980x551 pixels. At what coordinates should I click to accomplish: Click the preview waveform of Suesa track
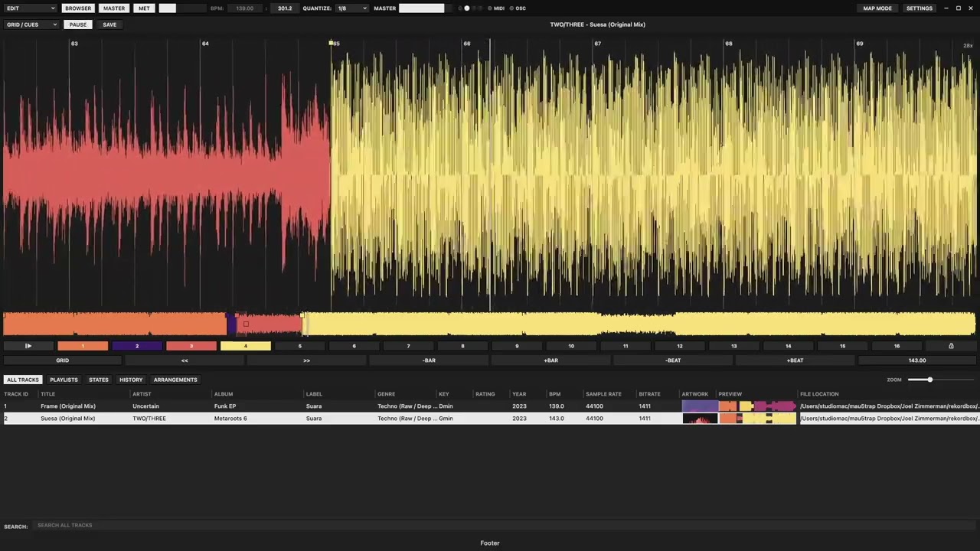757,419
